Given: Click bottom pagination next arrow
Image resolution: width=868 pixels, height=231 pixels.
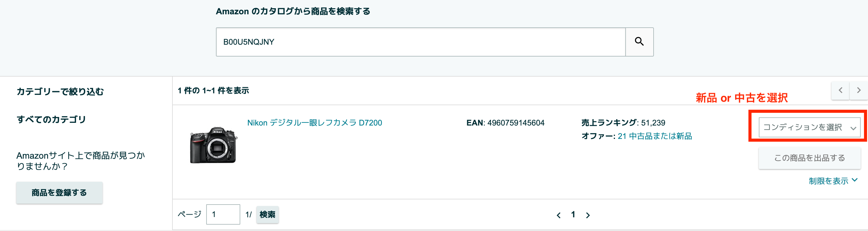Looking at the screenshot, I should pos(588,215).
